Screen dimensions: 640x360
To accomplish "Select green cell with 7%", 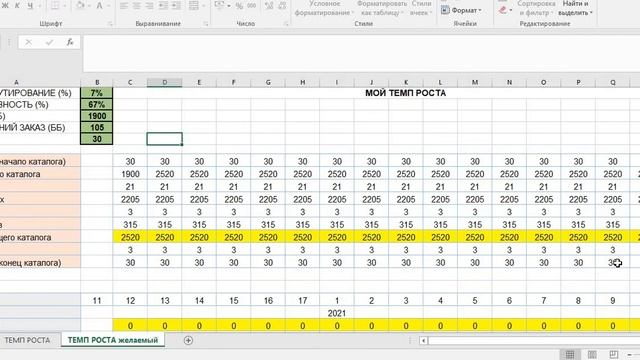I will tap(97, 93).
